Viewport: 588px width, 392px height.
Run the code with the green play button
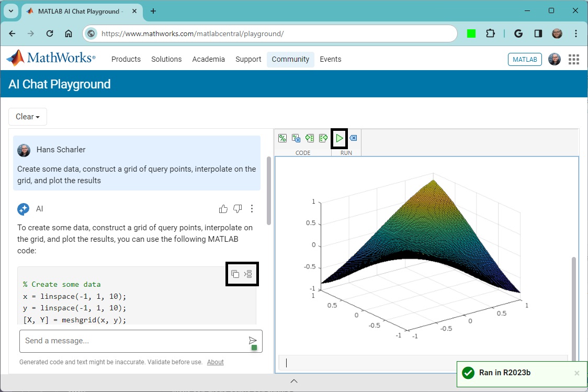pos(340,138)
